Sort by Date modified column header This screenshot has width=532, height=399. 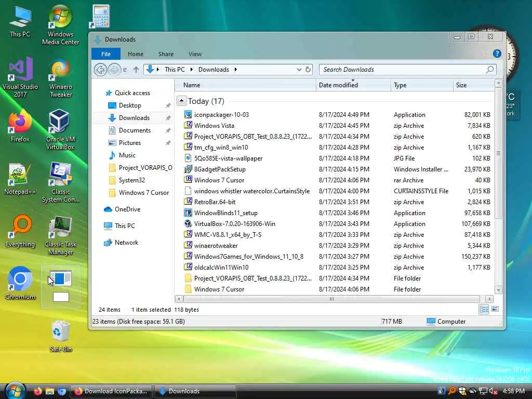pos(353,85)
